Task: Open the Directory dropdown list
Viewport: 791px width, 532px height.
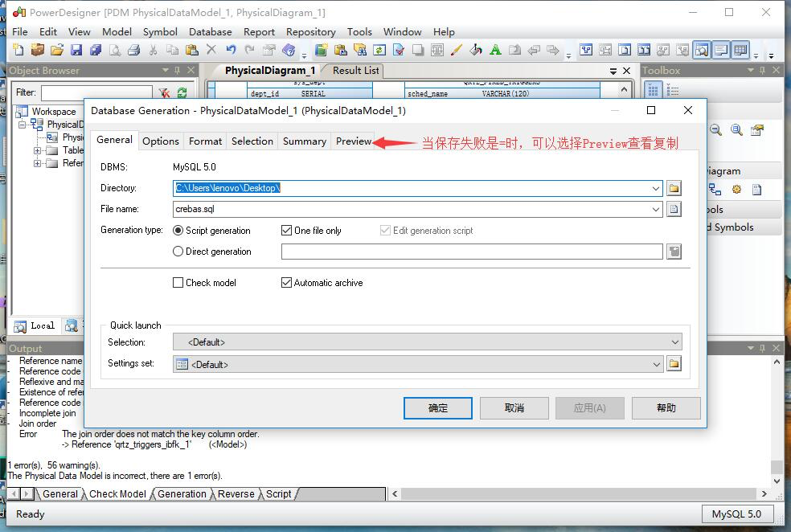Action: (655, 188)
